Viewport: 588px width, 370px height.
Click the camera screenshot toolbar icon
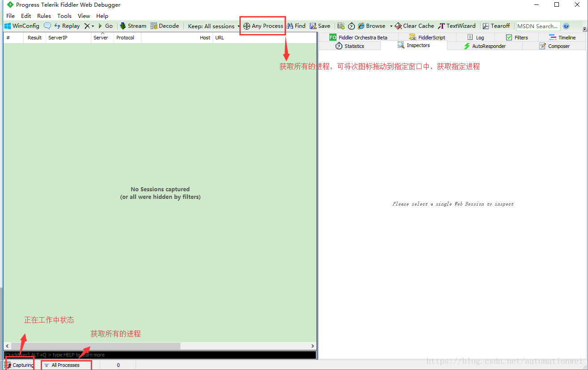[x=341, y=26]
